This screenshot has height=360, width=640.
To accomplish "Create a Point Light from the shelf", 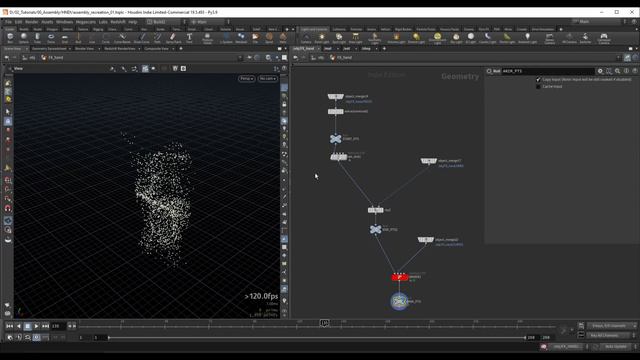I will pos(322,38).
